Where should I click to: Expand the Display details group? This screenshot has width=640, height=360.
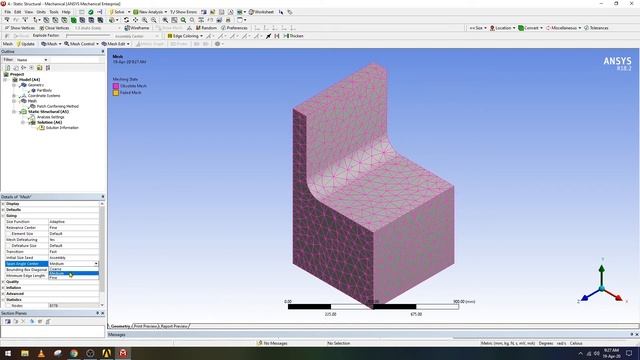[x=3, y=204]
